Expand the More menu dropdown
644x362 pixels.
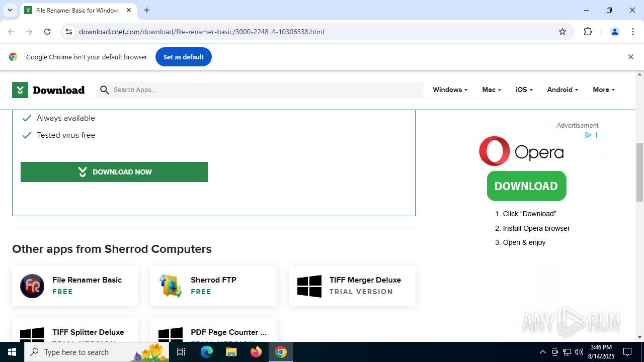(604, 89)
